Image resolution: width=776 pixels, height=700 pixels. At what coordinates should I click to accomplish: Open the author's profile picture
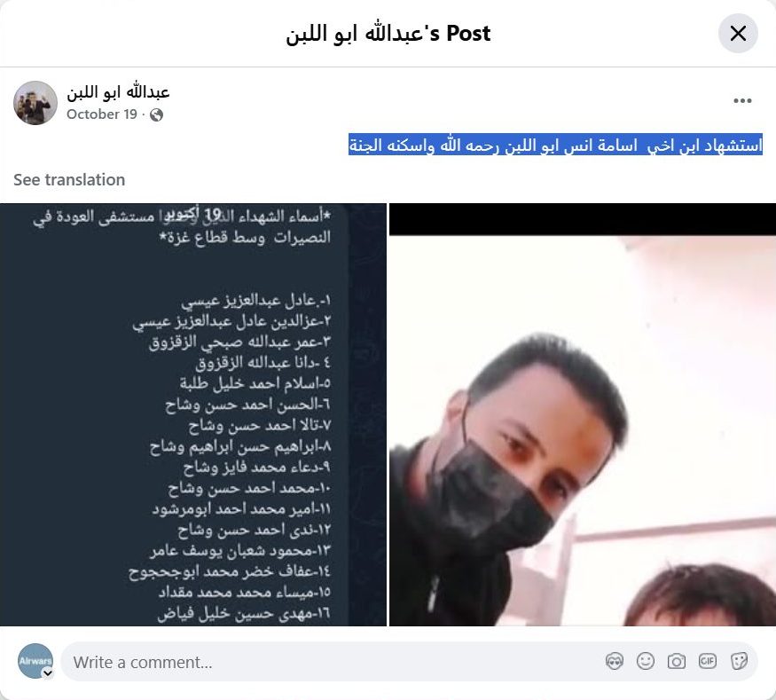click(x=35, y=103)
